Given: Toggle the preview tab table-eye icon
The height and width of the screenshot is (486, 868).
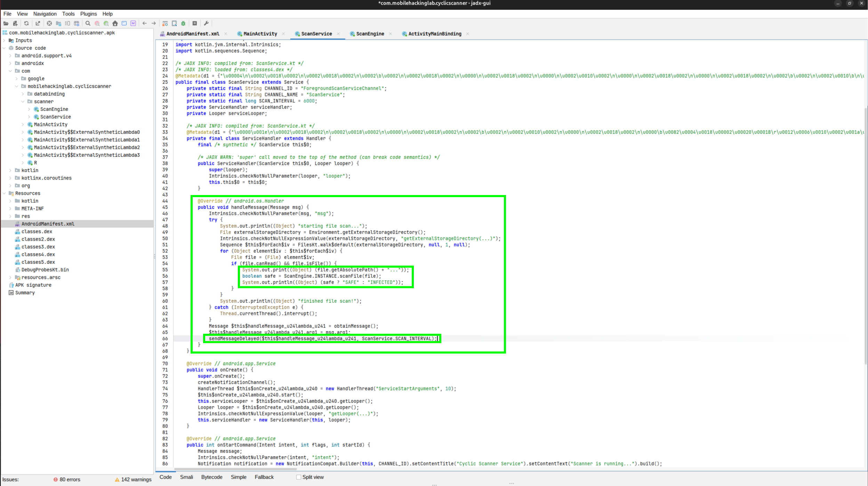Looking at the screenshot, I should [77, 23].
